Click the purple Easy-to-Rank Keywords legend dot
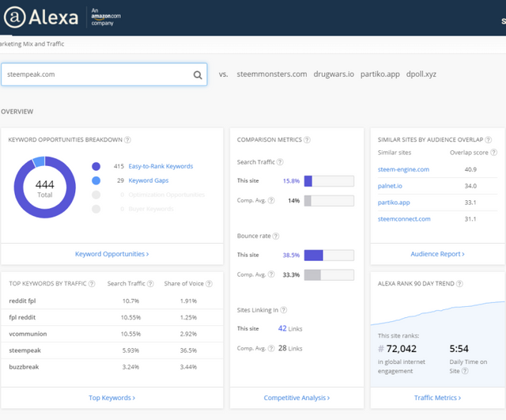The image size is (506, 420). [96, 166]
